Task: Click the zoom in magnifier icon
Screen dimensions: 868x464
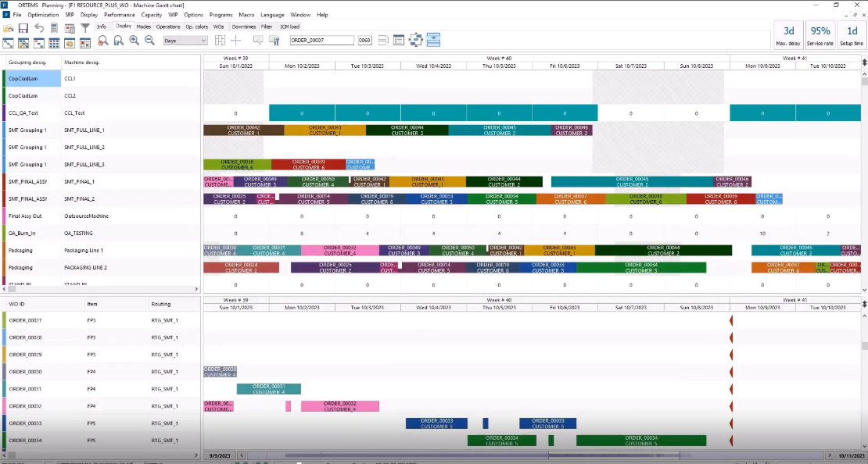Action: click(134, 41)
